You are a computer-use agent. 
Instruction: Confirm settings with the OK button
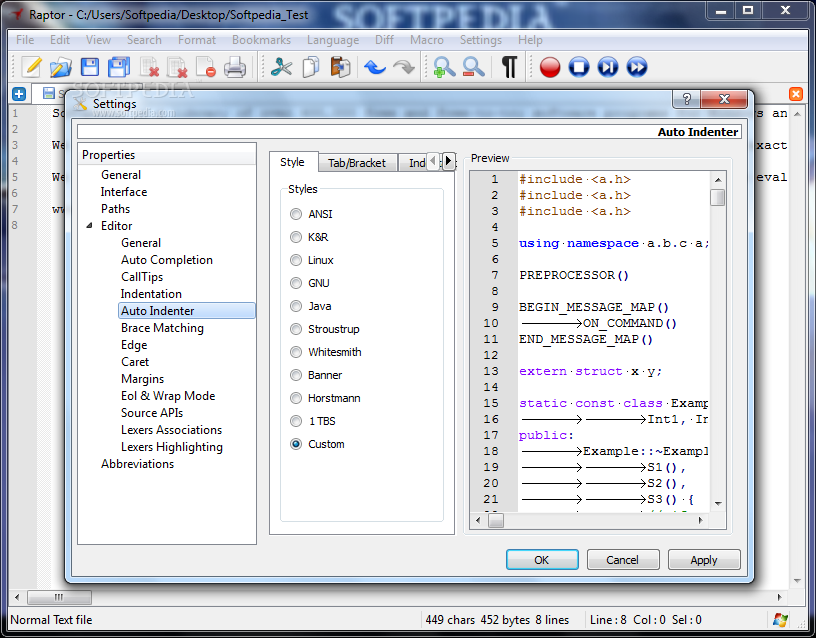click(x=542, y=559)
